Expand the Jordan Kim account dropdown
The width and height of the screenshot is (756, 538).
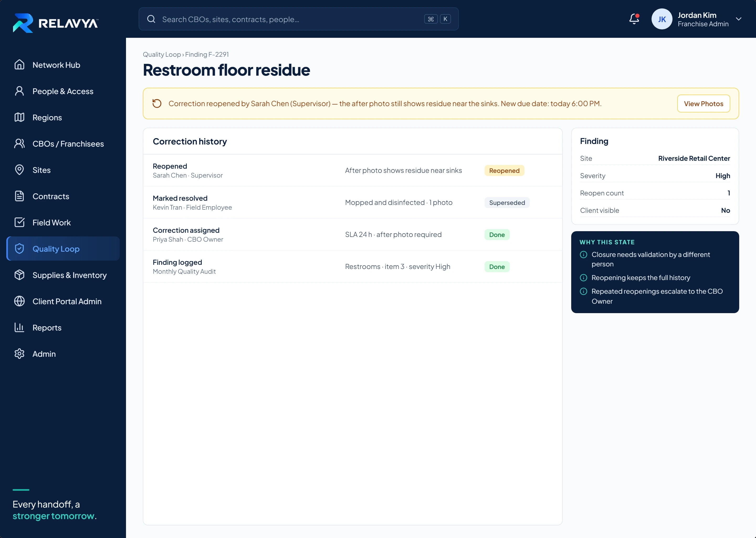pos(738,19)
